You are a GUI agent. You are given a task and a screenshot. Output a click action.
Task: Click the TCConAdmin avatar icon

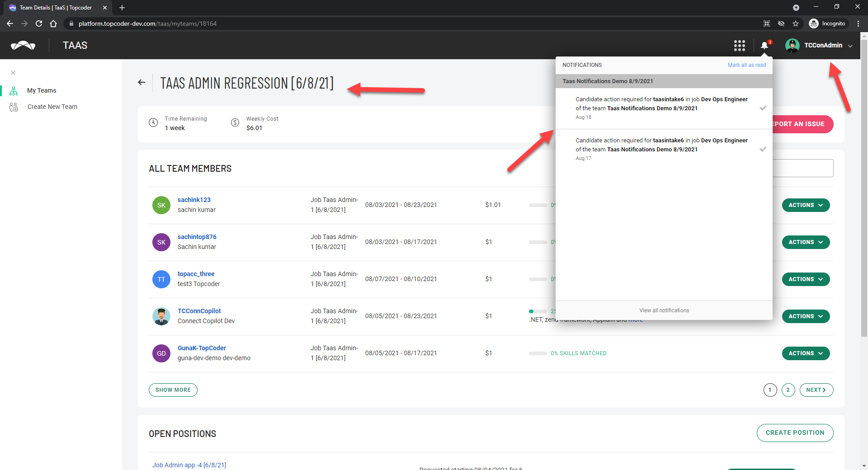[792, 45]
